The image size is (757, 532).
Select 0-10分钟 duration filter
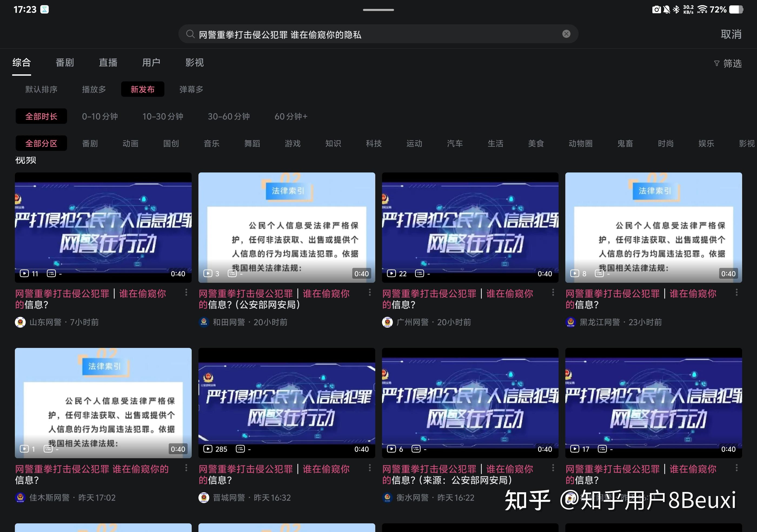click(x=100, y=116)
